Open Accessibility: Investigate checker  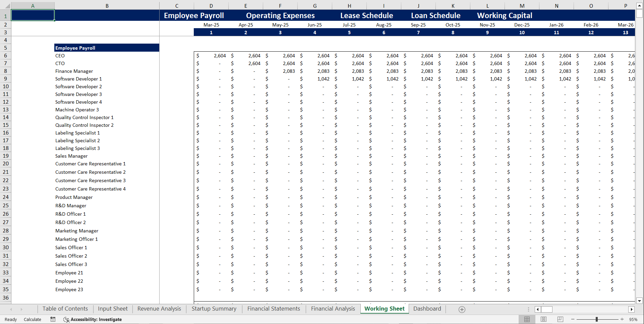click(x=93, y=319)
